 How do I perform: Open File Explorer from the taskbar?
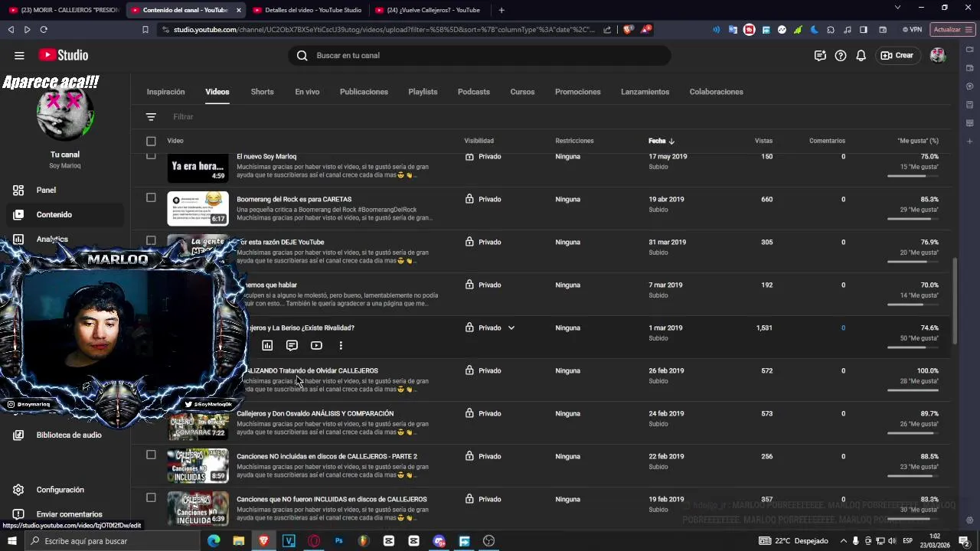click(x=239, y=541)
